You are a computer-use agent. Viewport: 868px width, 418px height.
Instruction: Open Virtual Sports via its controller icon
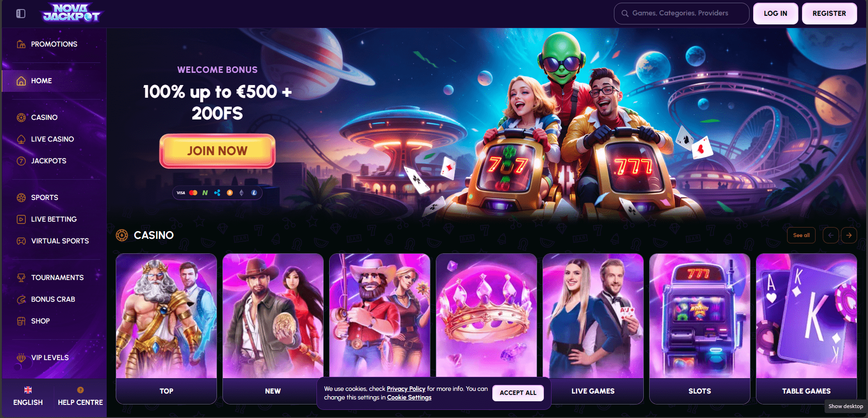(21, 241)
